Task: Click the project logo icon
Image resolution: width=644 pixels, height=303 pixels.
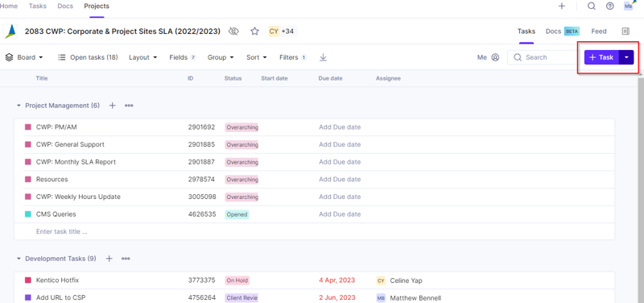Action: point(10,31)
